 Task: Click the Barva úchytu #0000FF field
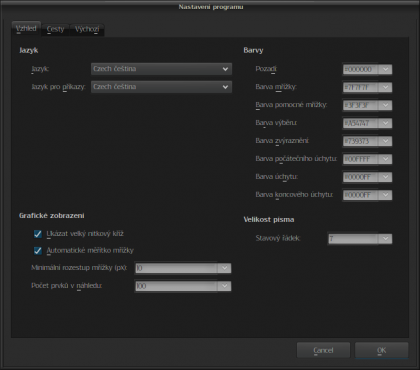coord(361,177)
